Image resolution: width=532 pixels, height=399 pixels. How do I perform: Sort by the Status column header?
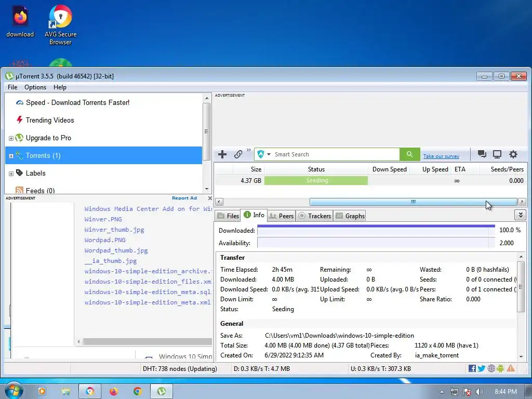tap(316, 169)
